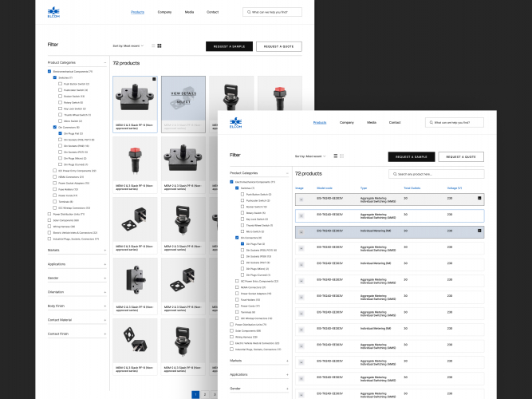Screen dimensions: 532x399
Task: Switch to grid layout icon on the list-view page
Action: [x=341, y=156]
